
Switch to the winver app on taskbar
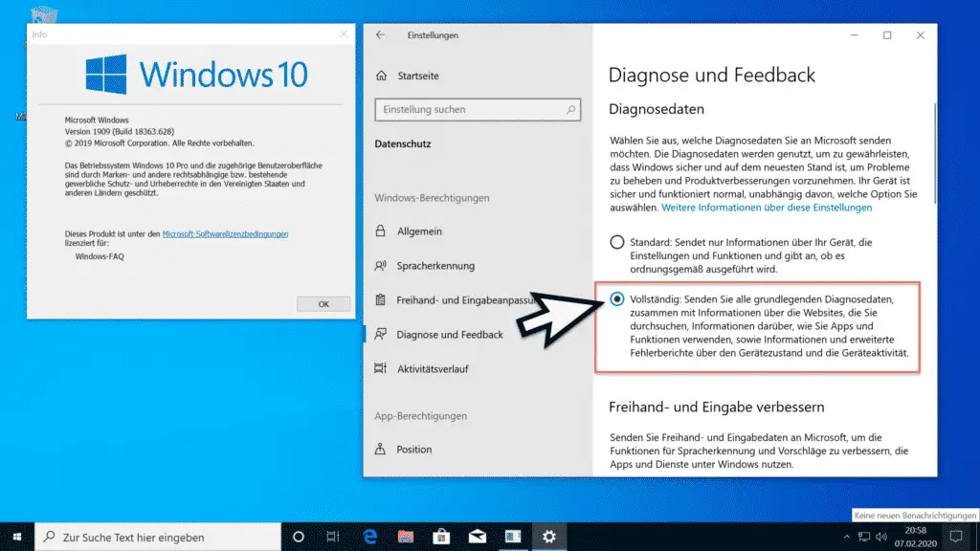tap(513, 537)
